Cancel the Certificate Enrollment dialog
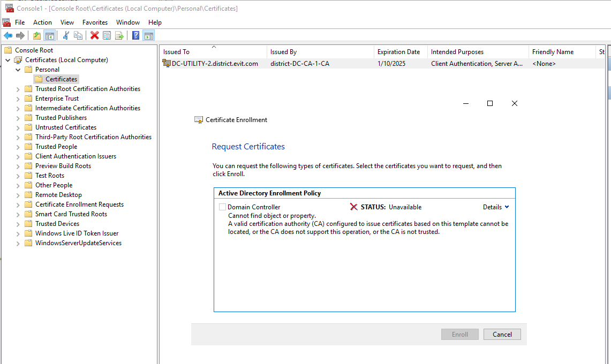The width and height of the screenshot is (611, 364). click(502, 335)
